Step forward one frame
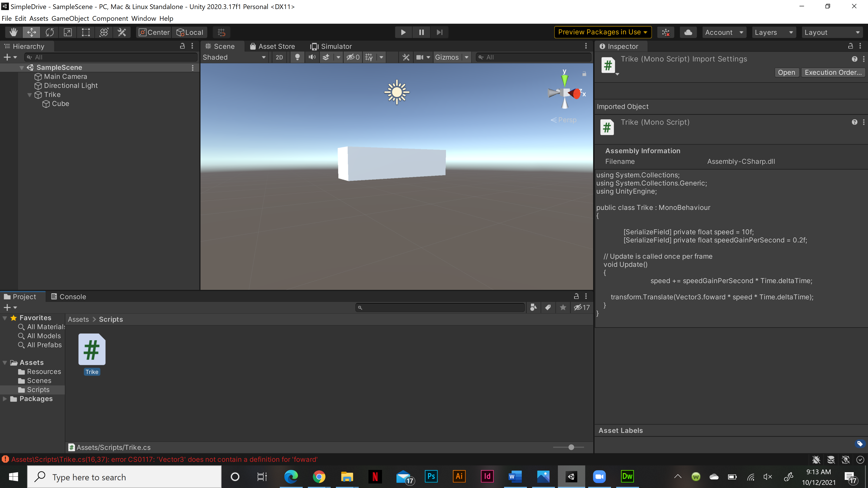 (439, 32)
